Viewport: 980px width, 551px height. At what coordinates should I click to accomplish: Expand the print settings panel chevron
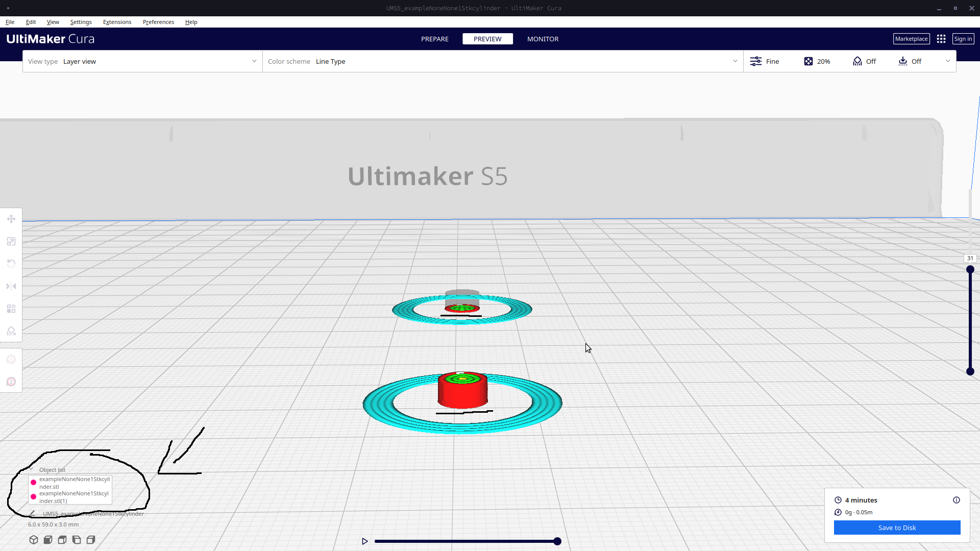[948, 61]
